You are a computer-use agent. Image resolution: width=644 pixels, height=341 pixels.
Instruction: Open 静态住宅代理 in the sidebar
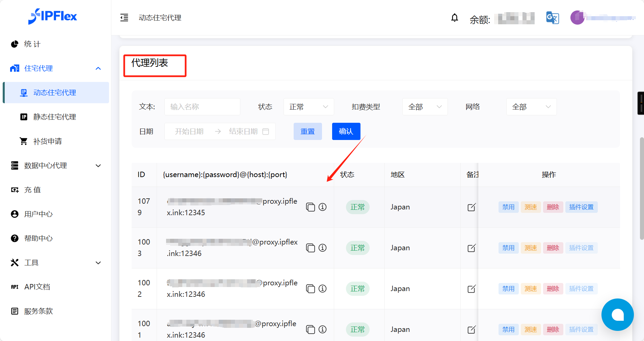coord(55,117)
